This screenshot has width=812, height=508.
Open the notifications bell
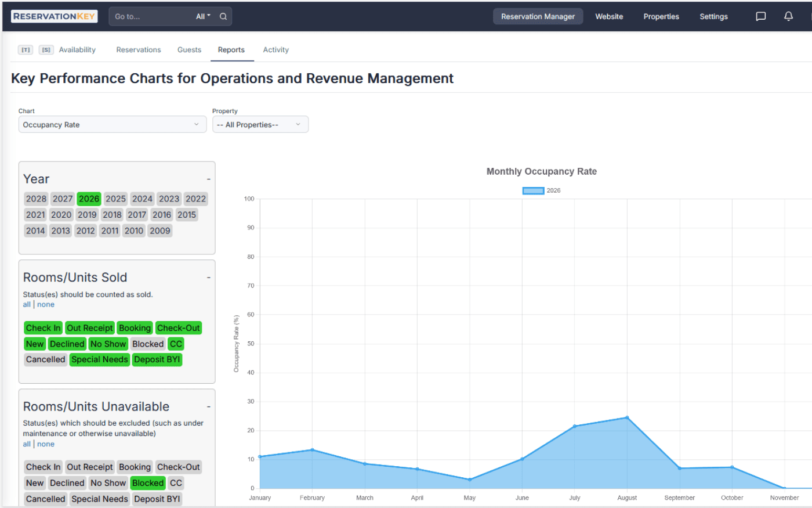[788, 16]
